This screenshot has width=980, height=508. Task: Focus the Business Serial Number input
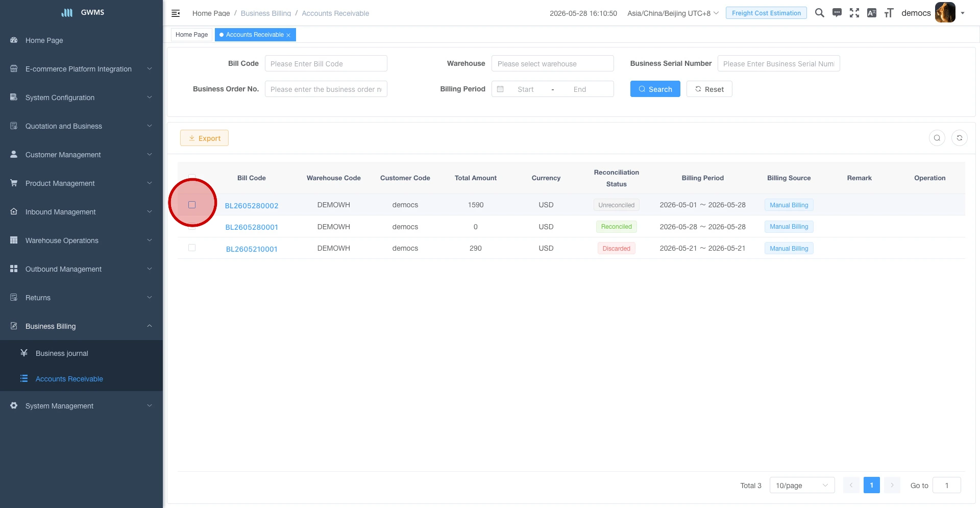coord(778,63)
